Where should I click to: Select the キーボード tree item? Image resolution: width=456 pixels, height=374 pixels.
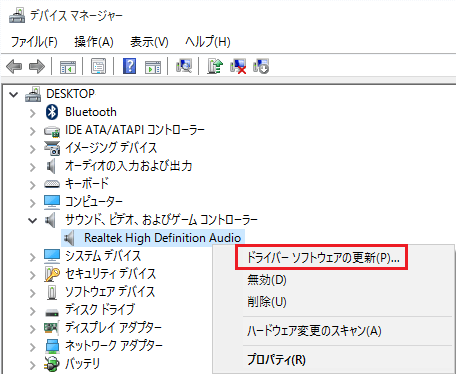pos(87,183)
